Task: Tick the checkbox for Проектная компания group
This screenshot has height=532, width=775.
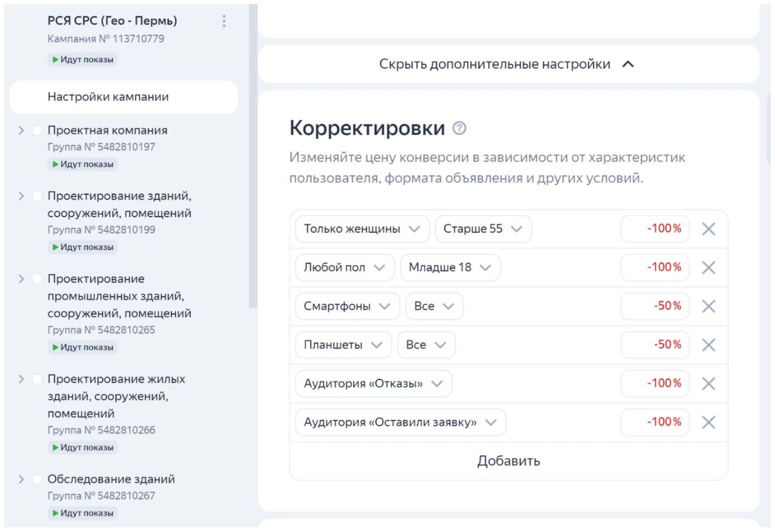Action: pos(37,130)
